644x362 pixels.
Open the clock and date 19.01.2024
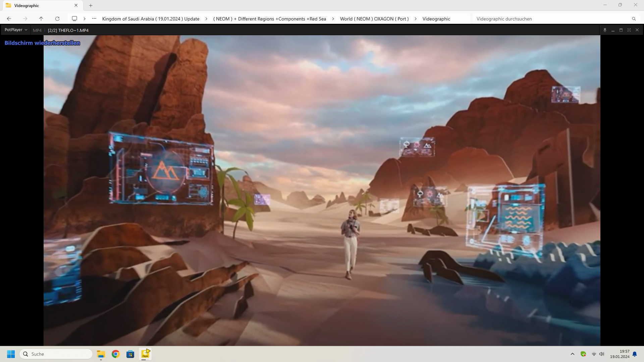620,354
